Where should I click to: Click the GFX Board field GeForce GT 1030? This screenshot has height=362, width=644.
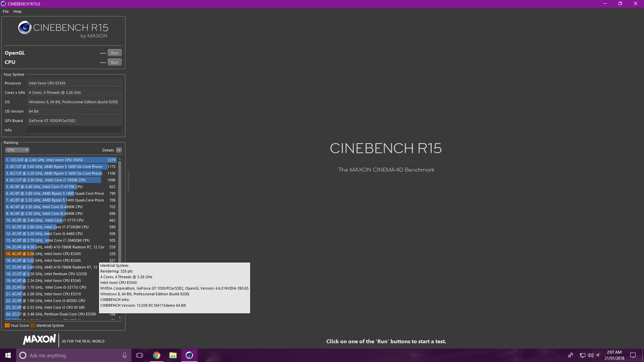point(74,121)
